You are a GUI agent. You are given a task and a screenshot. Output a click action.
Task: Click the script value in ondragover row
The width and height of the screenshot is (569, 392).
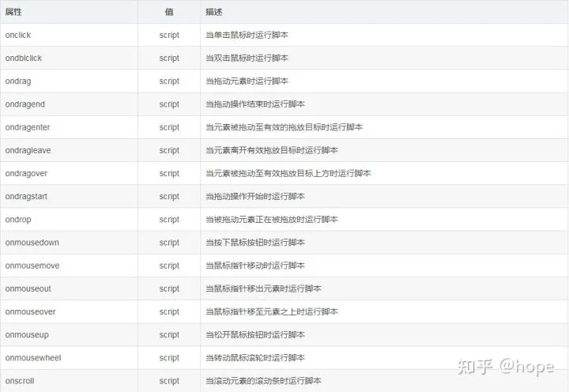point(169,173)
